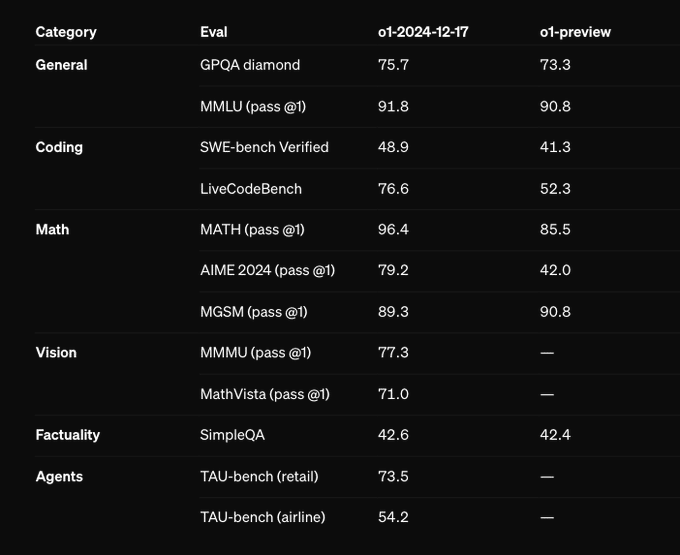This screenshot has width=680, height=555.
Task: Click the TAU-bench (airline) eval name
Action: click(262, 517)
